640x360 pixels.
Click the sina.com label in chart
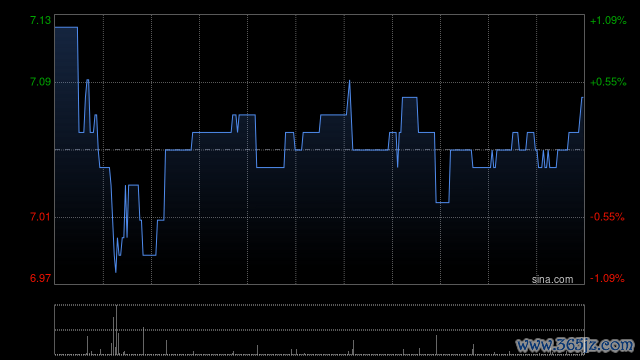point(552,280)
